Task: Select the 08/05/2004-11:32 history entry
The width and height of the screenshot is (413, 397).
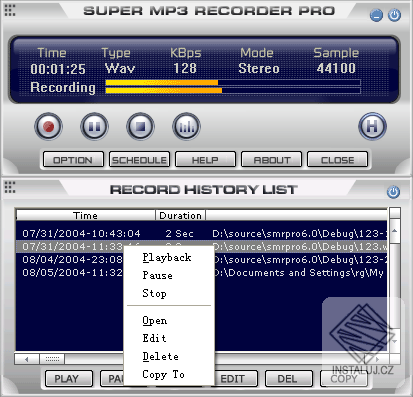Action: pyautogui.click(x=202, y=272)
